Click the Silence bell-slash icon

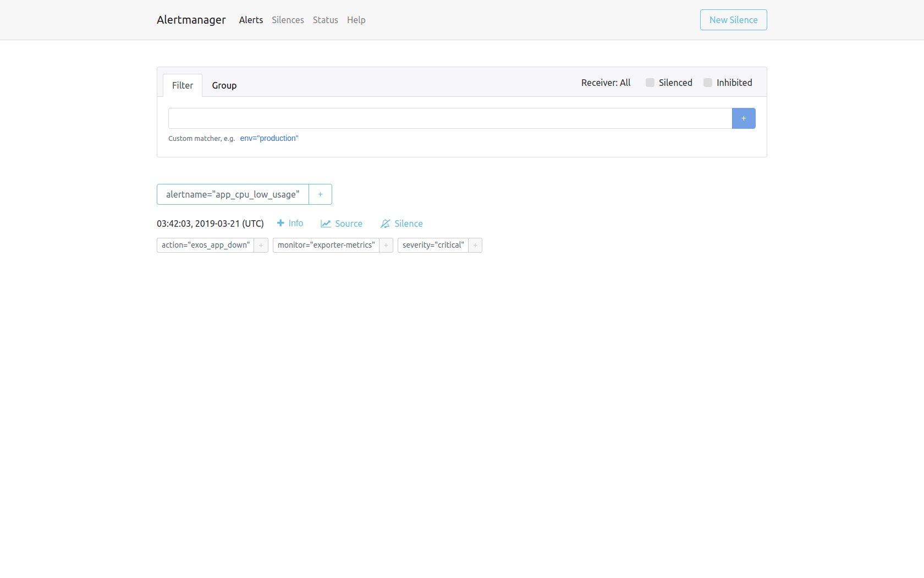click(385, 223)
